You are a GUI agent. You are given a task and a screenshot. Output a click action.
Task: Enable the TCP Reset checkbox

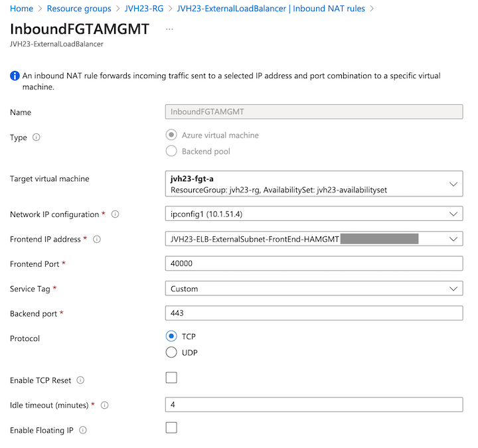pyautogui.click(x=171, y=378)
